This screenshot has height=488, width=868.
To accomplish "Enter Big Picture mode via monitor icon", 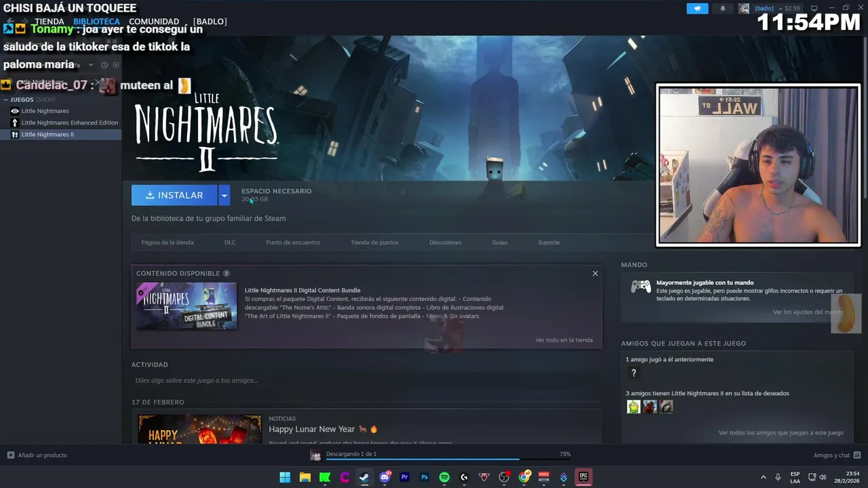I will tap(814, 8).
